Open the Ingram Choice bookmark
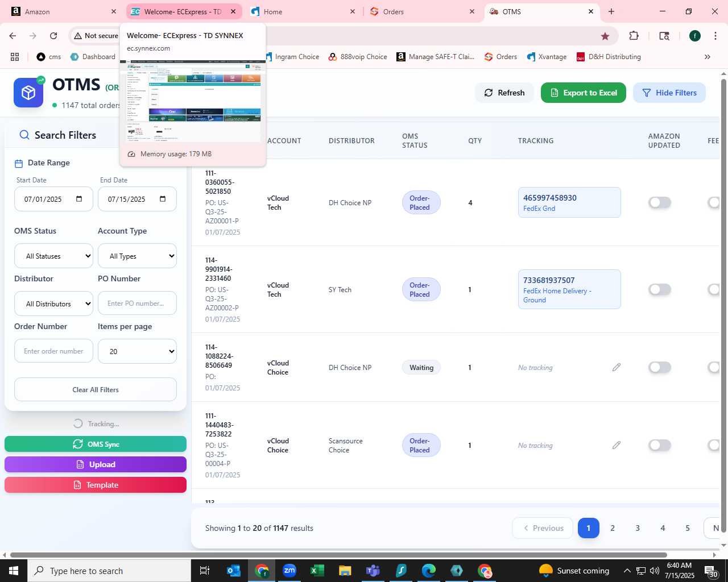728x582 pixels. pos(292,57)
